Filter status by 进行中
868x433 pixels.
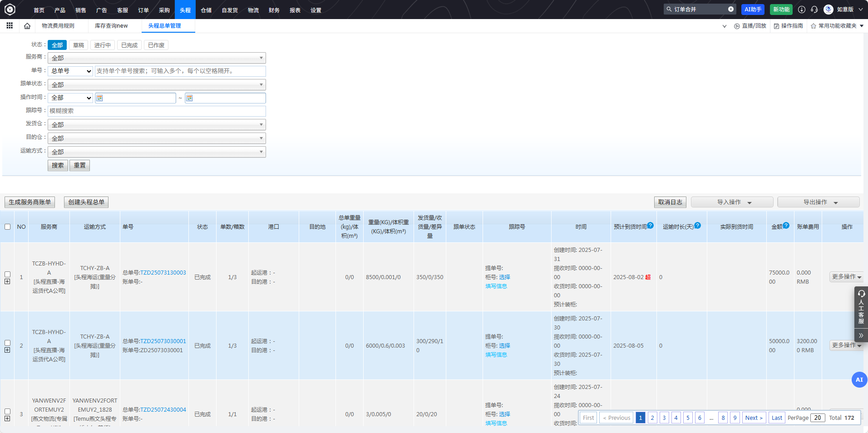(x=102, y=45)
